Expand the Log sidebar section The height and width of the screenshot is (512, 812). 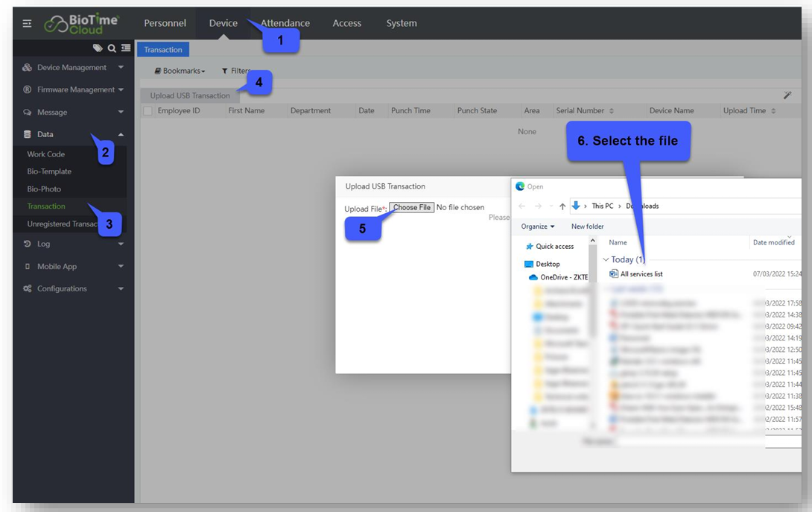tap(72, 244)
